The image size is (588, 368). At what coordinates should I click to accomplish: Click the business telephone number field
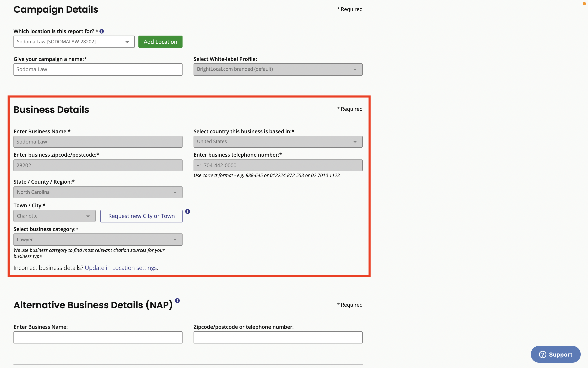tap(278, 165)
